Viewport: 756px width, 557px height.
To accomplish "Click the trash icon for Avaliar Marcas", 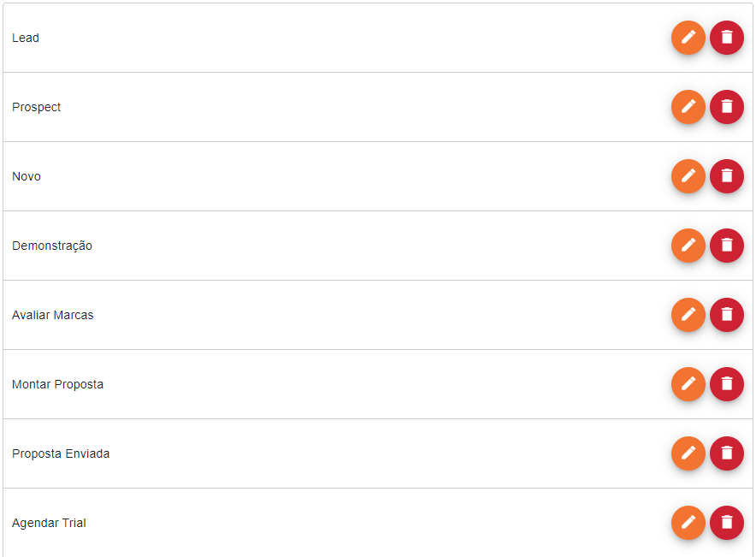I will pos(727,315).
